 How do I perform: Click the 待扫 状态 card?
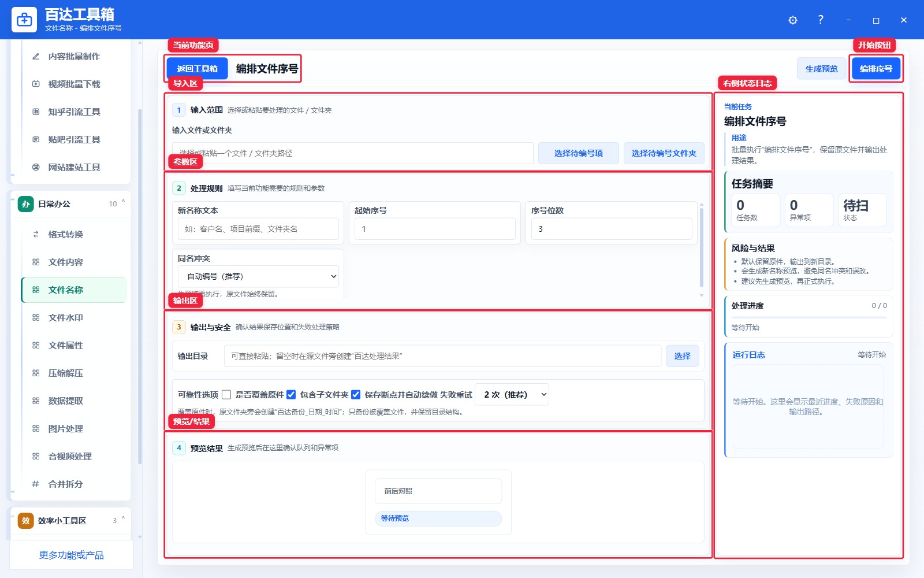862,210
